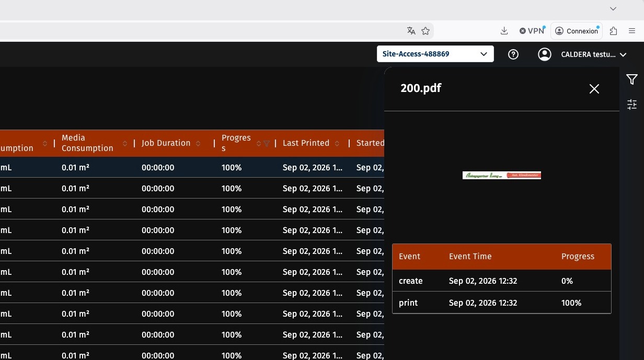Click the Event column header in panel
Viewport: 644px width, 360px height.
pyautogui.click(x=409, y=257)
